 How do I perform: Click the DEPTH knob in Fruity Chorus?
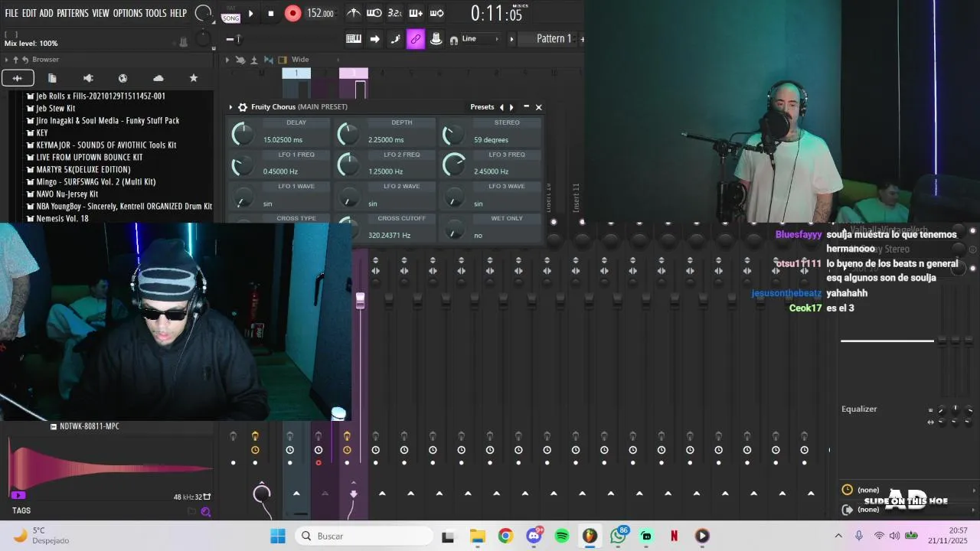[x=348, y=134]
